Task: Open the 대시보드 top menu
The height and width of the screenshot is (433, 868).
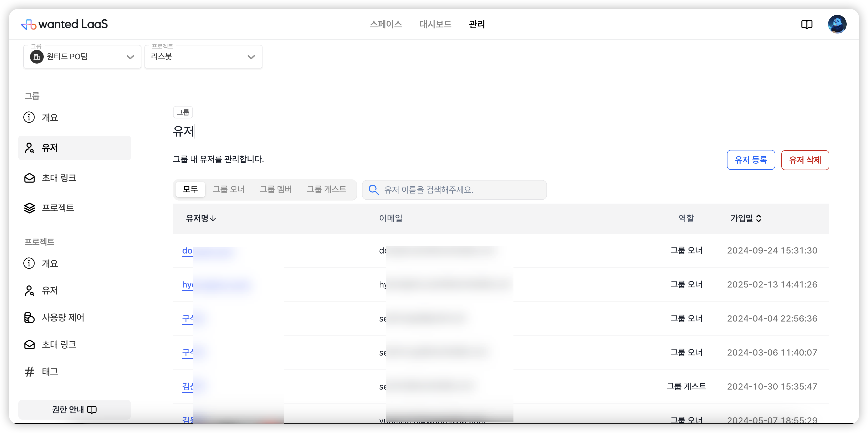Action: point(435,24)
